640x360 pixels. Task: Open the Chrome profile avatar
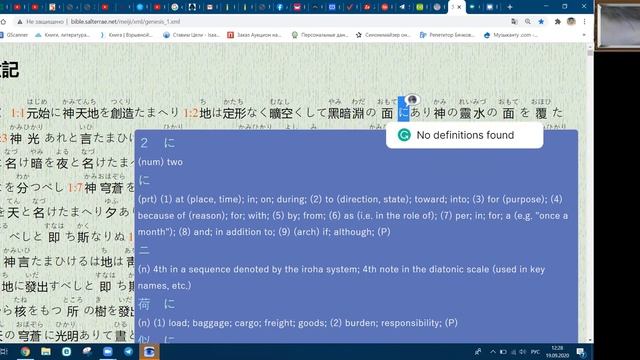(571, 22)
